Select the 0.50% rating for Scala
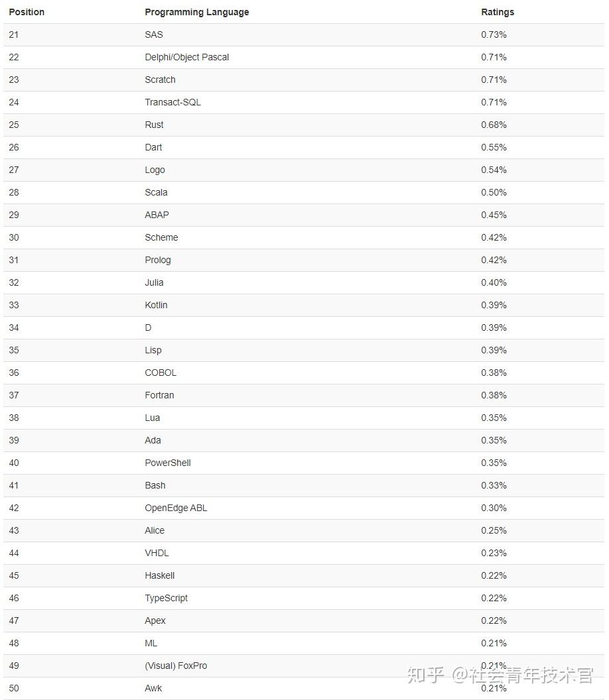 click(494, 192)
